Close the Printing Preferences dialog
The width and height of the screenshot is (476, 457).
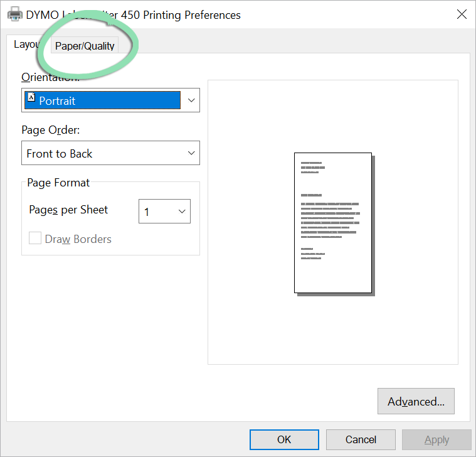point(461,14)
